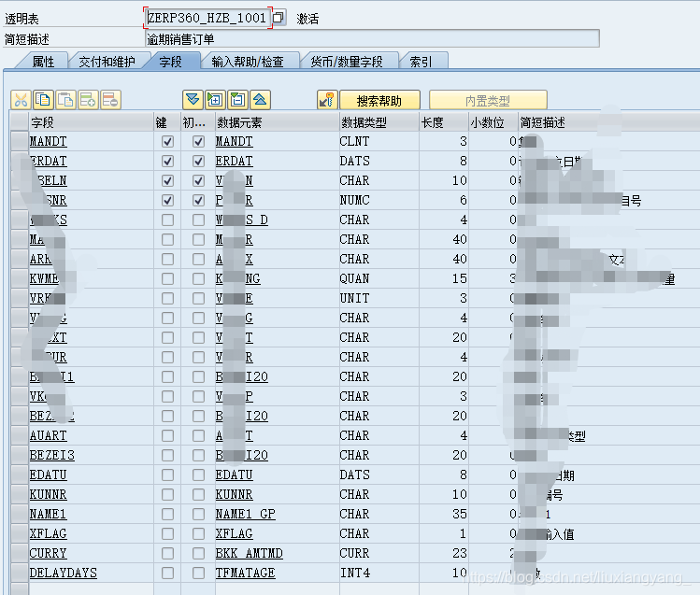Select the 字段 tab

click(170, 62)
